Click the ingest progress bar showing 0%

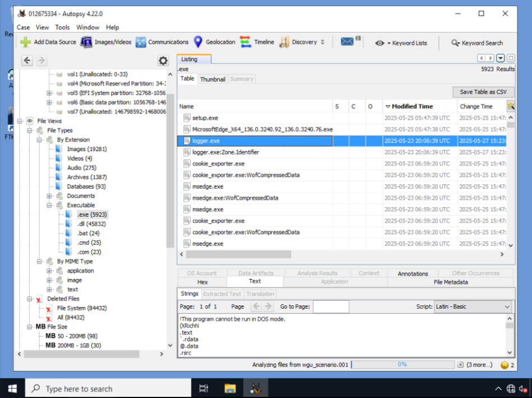[x=403, y=365]
